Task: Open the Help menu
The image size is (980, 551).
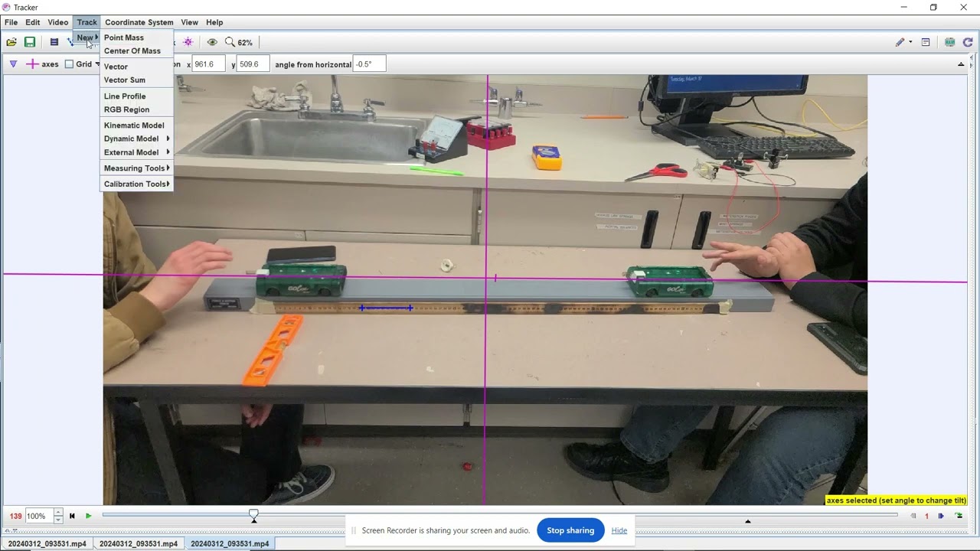Action: pos(214,22)
